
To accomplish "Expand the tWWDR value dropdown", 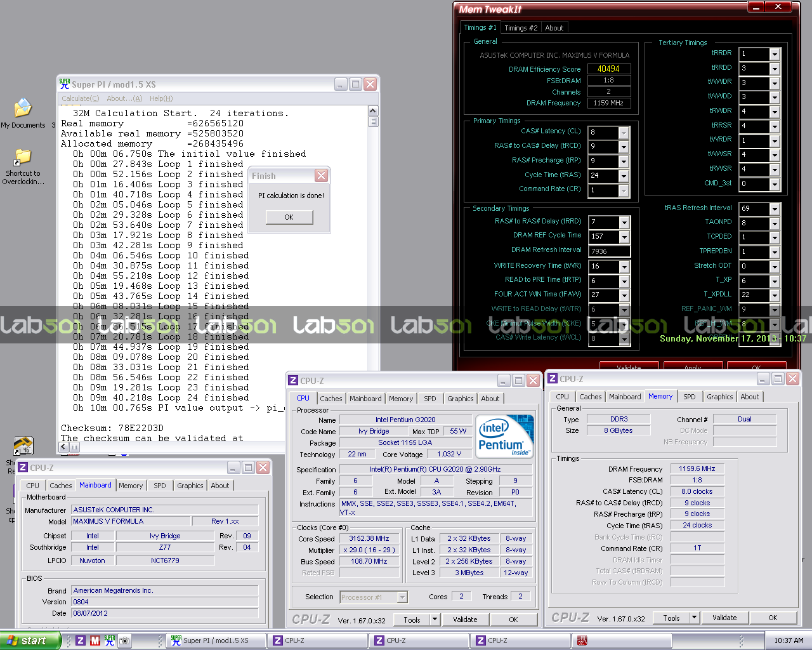I will 775,83.
